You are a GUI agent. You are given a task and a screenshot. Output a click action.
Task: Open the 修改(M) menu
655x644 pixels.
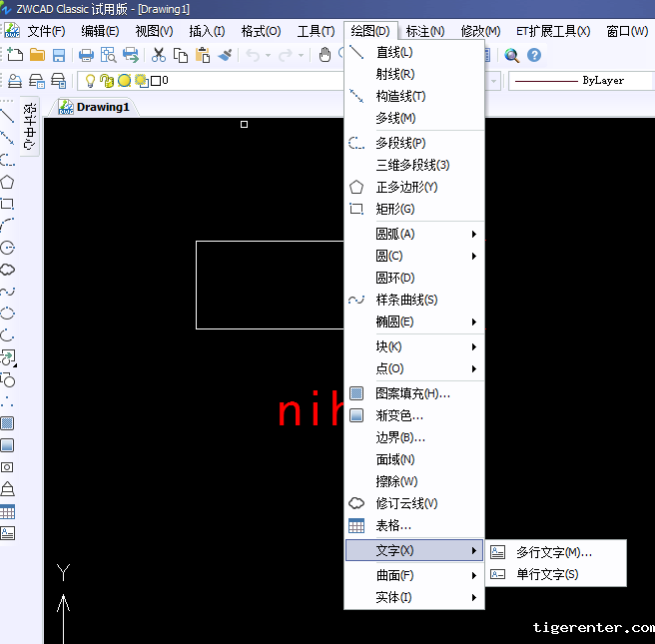pyautogui.click(x=480, y=31)
